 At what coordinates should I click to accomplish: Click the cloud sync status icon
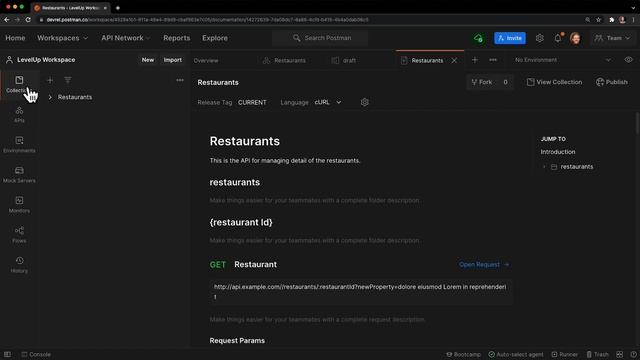[x=478, y=38]
